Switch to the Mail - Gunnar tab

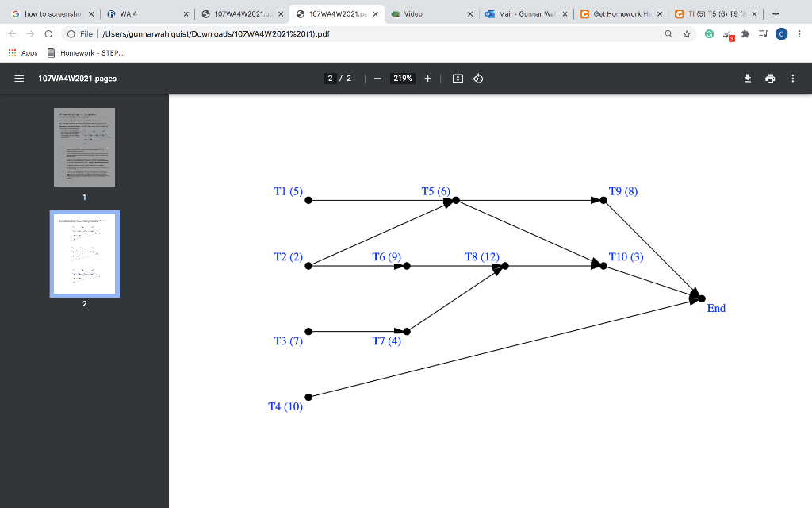(x=527, y=14)
